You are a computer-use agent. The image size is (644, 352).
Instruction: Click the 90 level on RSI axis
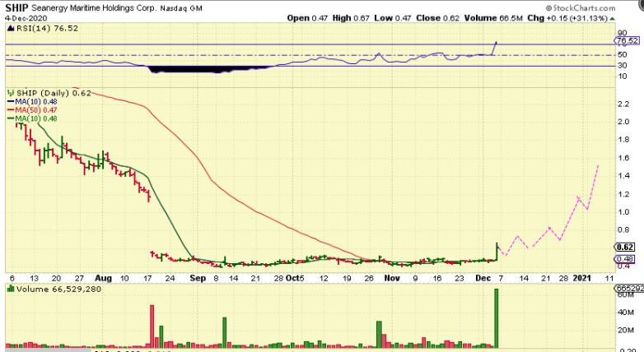[622, 33]
